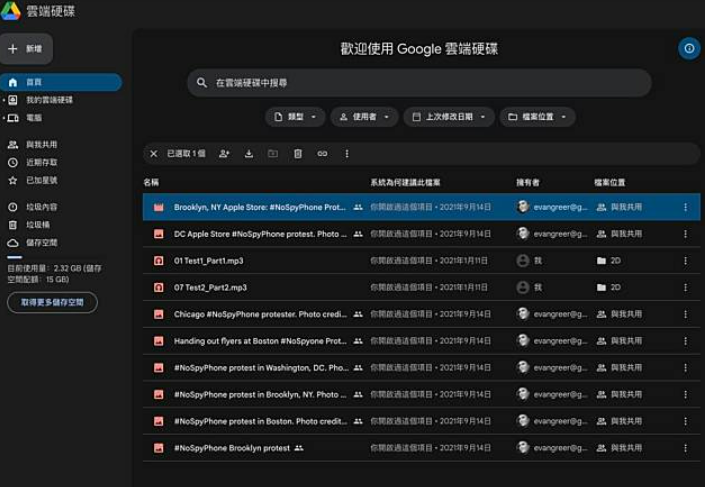Click the info details icon at top right
Image resolution: width=705 pixels, height=487 pixels.
tap(689, 48)
